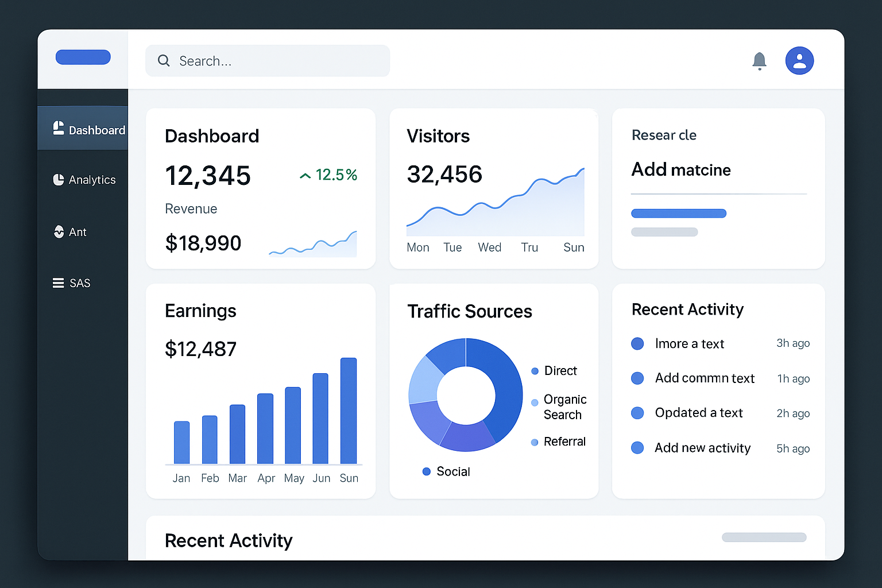Click the green 12.5% up arrow

tap(305, 176)
